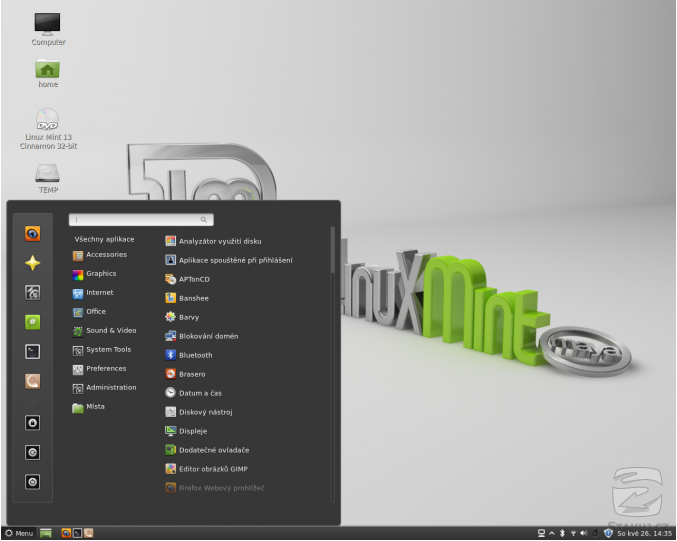
Task: Click the green show desktop panel icon
Action: (x=46, y=534)
